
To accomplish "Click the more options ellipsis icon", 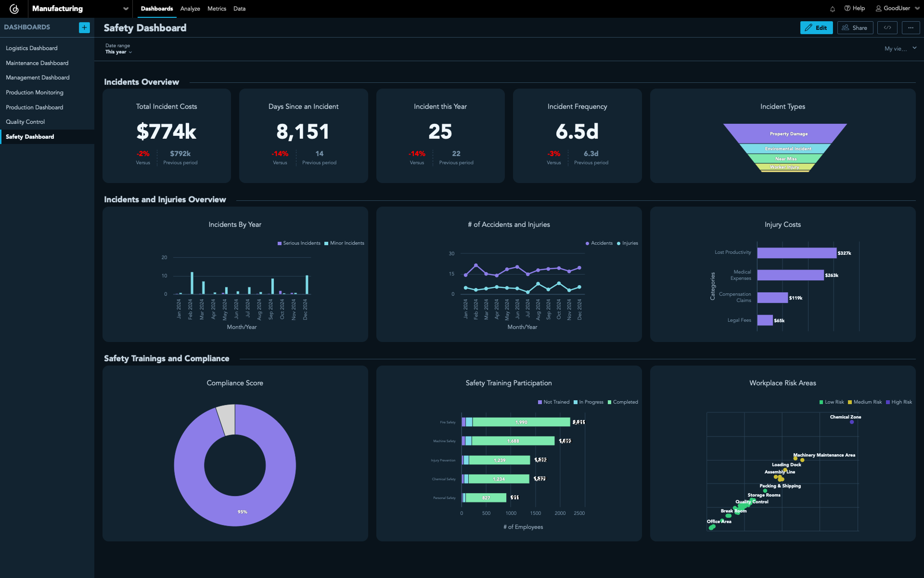I will (911, 27).
